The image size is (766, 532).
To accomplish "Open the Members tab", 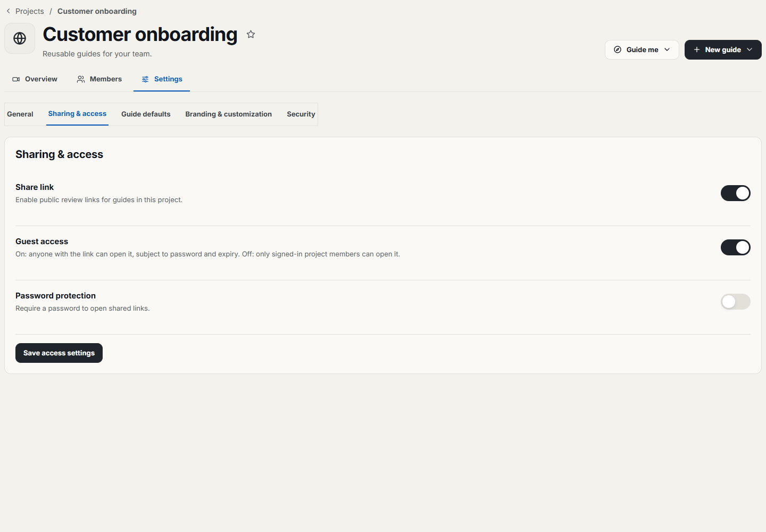I will pos(99,79).
